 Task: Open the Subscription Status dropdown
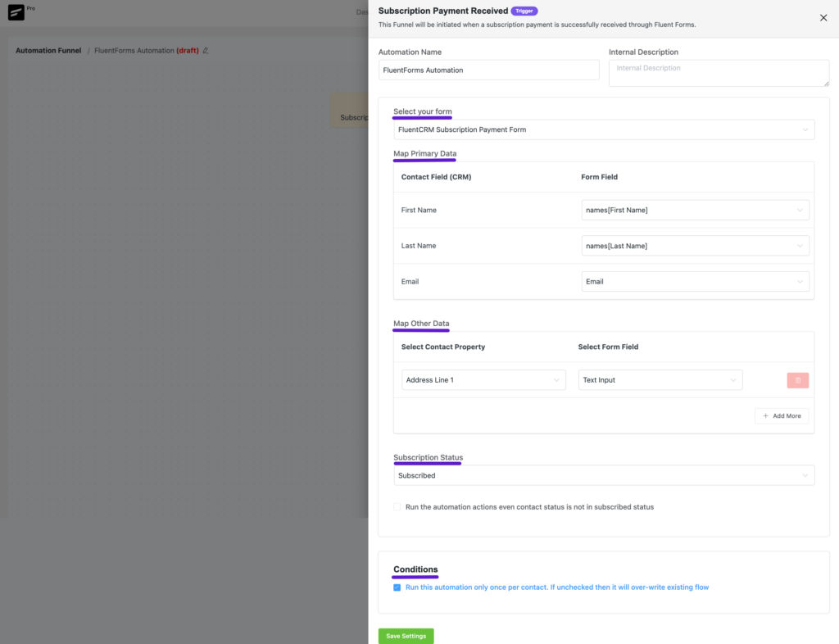pyautogui.click(x=604, y=475)
